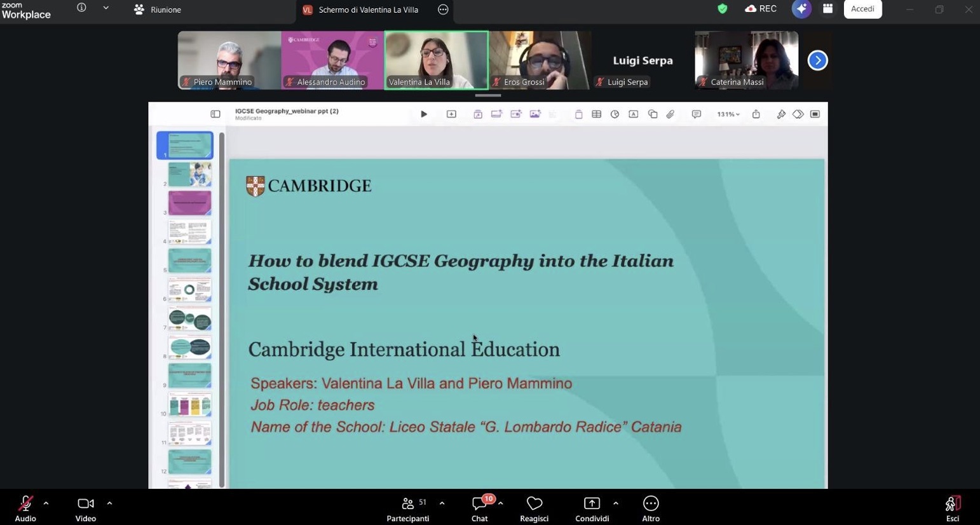This screenshot has height=525, width=980.
Task: Select slide 7 thumbnail in navigator
Action: 189,318
